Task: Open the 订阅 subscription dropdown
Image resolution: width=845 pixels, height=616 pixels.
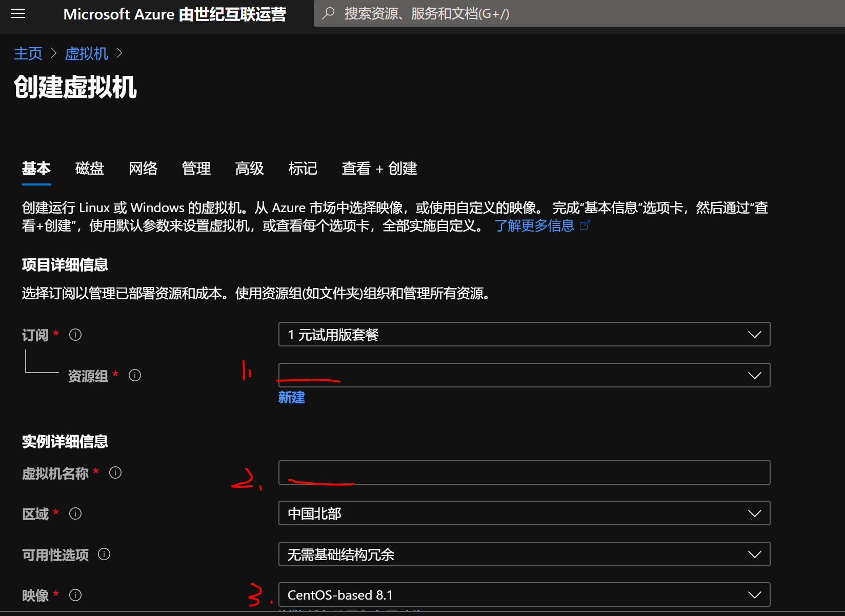Action: click(524, 334)
